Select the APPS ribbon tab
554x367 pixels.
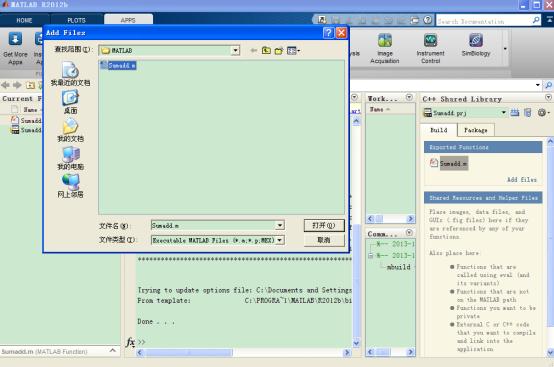128,20
